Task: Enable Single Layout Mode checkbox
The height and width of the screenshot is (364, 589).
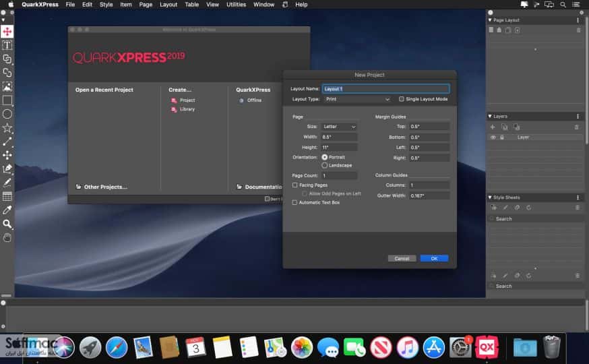Action: pos(401,99)
